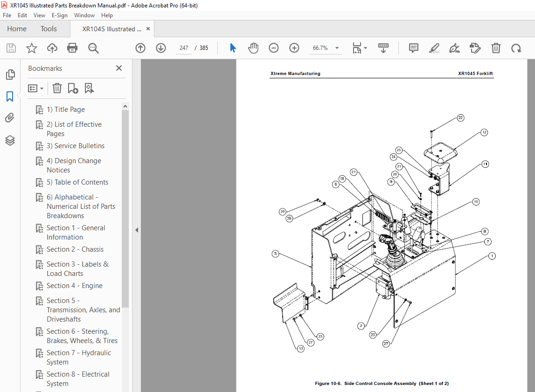Open the sign document pen tool
The height and width of the screenshot is (392, 535).
pyautogui.click(x=454, y=48)
